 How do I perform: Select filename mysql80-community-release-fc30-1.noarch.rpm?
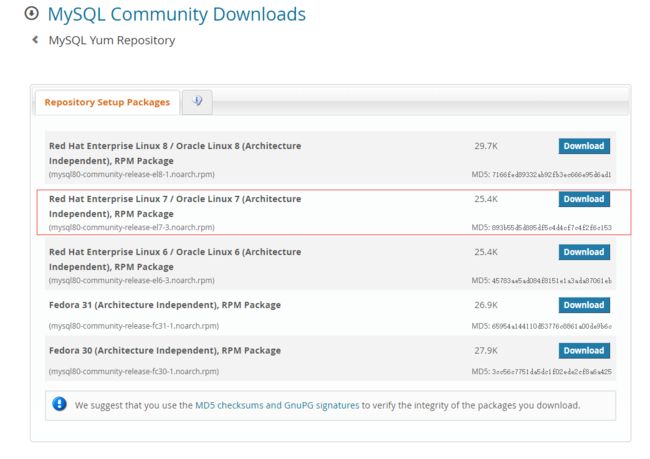coord(134,372)
